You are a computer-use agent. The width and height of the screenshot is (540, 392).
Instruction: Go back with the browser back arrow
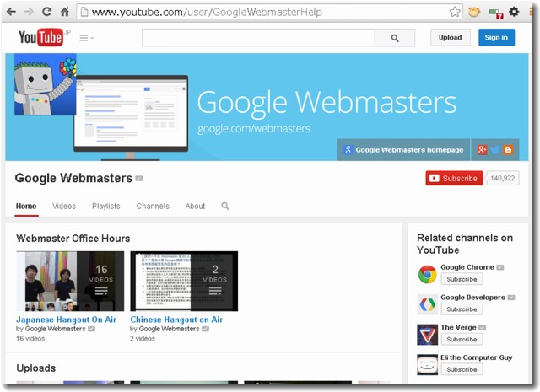[x=11, y=12]
